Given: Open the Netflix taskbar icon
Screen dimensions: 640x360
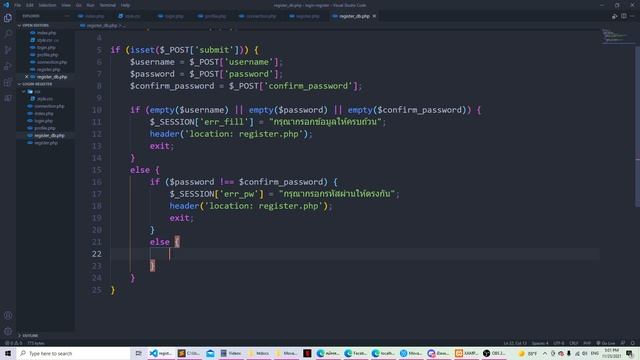Looking at the screenshot, I should [307, 353].
